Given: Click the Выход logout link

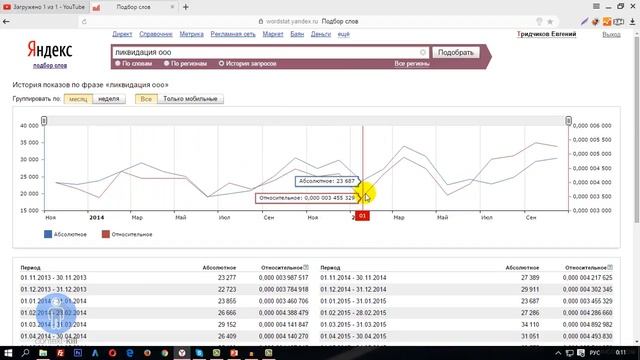Looking at the screenshot, I should (611, 35).
